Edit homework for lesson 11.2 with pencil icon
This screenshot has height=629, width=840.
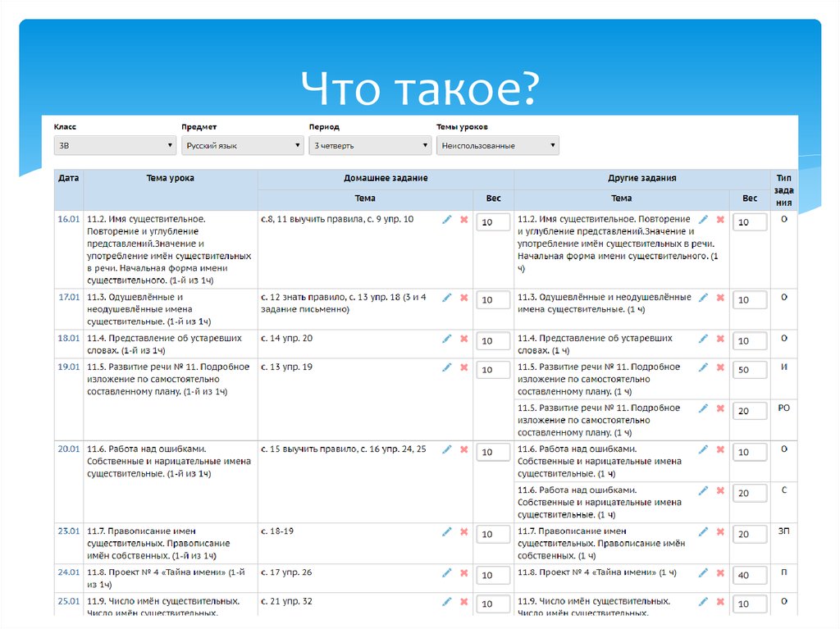(x=447, y=220)
